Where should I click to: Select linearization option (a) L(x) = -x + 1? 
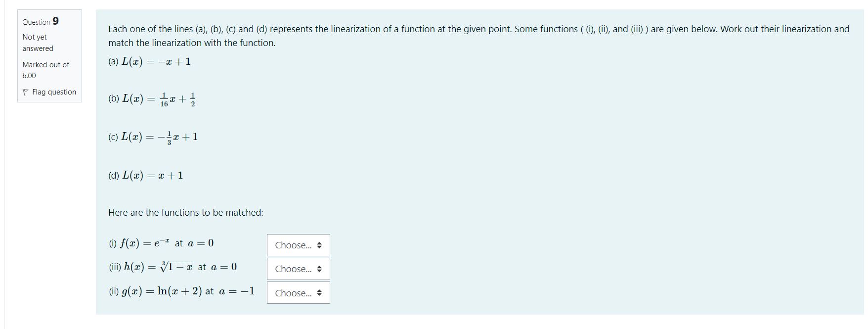[149, 60]
